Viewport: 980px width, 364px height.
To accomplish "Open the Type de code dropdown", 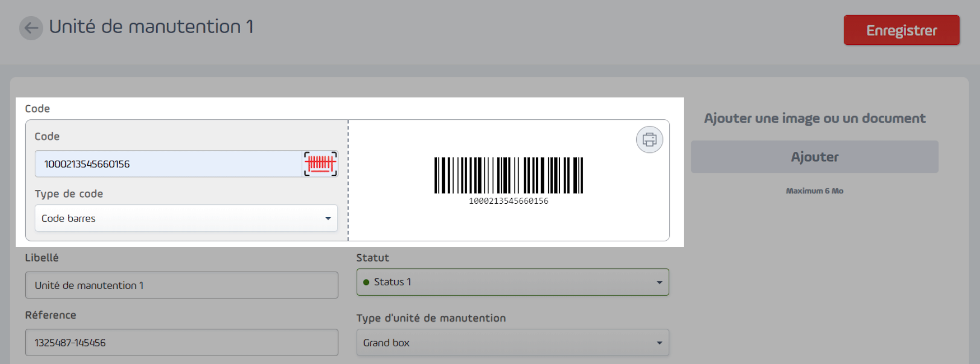I will 186,218.
